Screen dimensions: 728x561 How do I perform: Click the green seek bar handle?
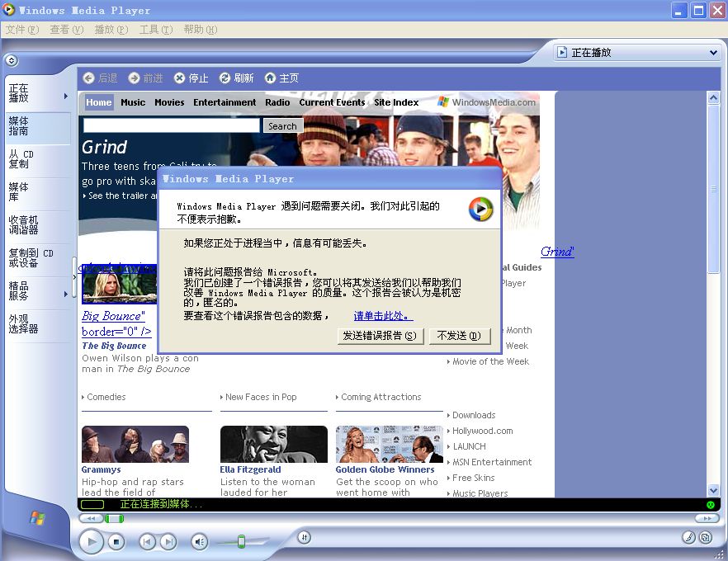click(x=114, y=518)
